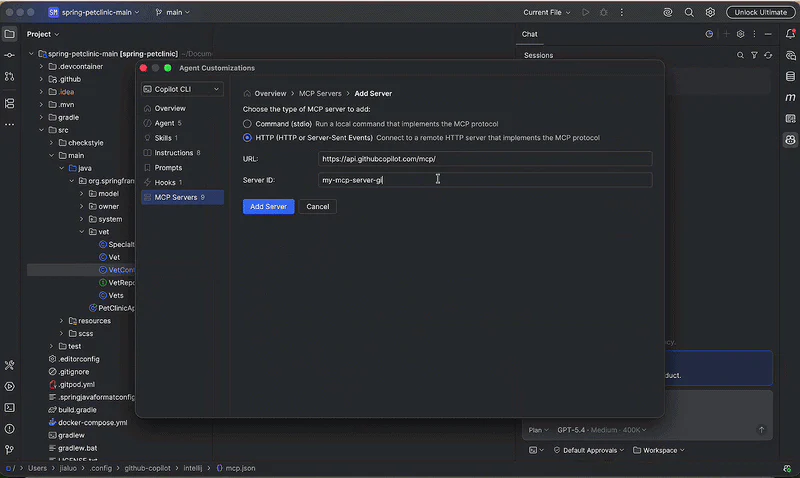
Task: Open Default Approvals dropdown
Action: point(589,450)
